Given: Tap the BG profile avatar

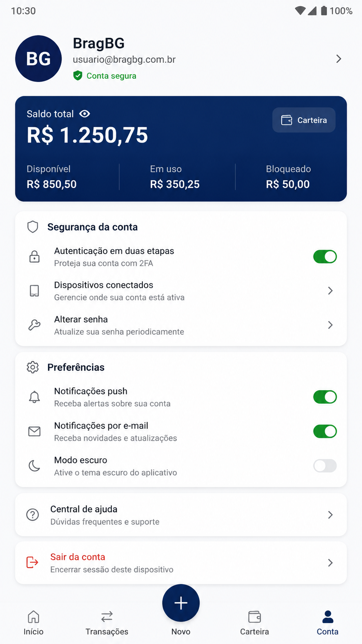Looking at the screenshot, I should 38,59.
